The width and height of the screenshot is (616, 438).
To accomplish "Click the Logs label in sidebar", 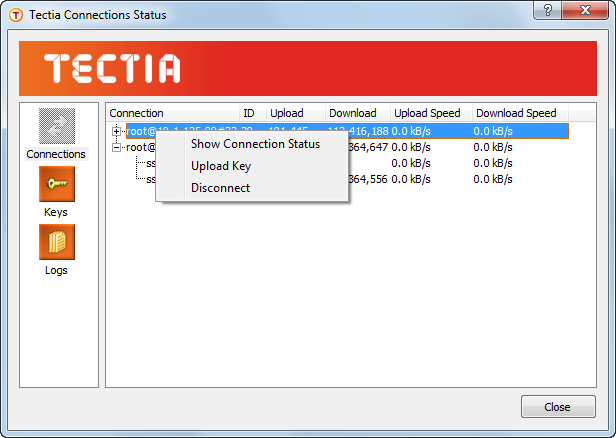I will (56, 270).
